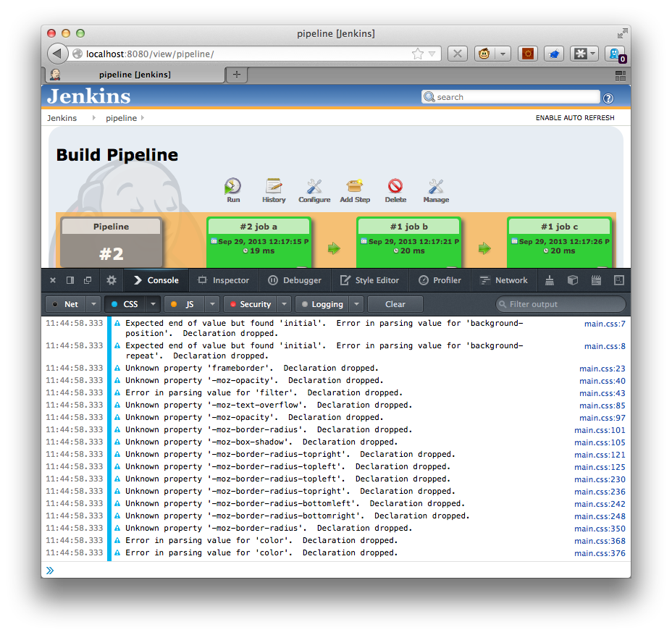Click the Filter output field
This screenshot has width=672, height=635.
pyautogui.click(x=560, y=304)
